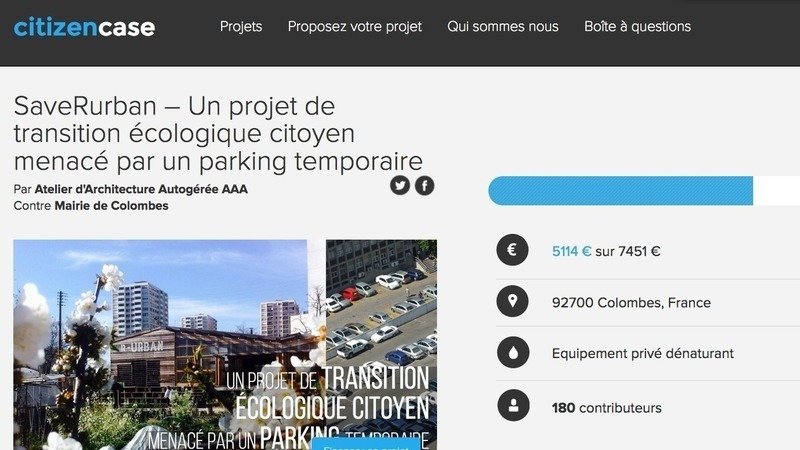View the 180 contributeurs list
Viewport: 800px width, 450px height.
[607, 408]
